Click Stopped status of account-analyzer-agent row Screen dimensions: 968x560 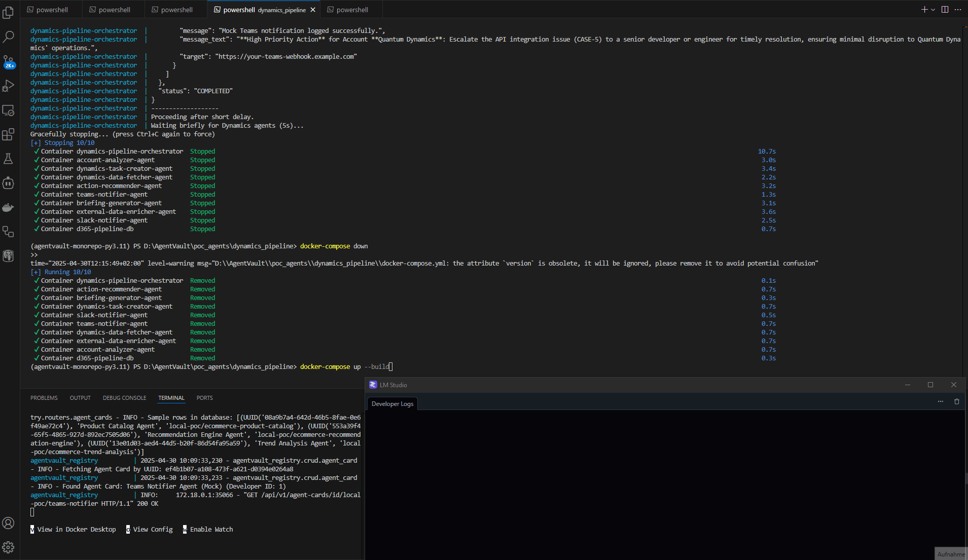pos(202,160)
